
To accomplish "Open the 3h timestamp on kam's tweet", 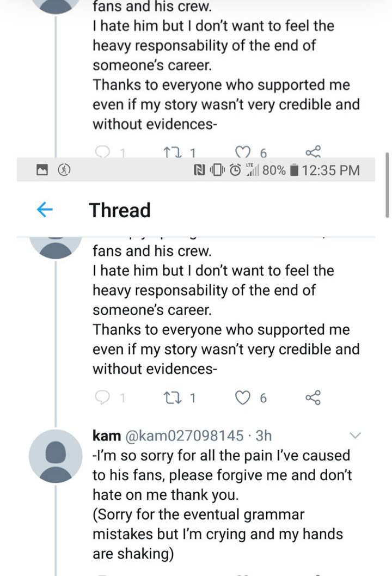I will (x=264, y=436).
